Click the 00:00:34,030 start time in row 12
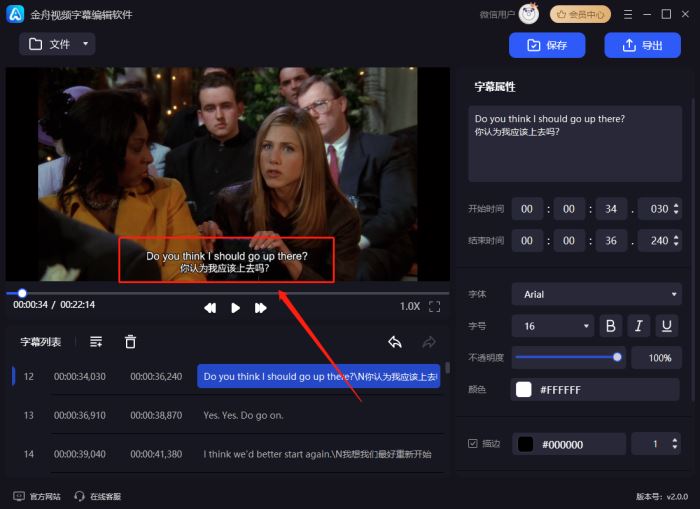 coord(80,376)
